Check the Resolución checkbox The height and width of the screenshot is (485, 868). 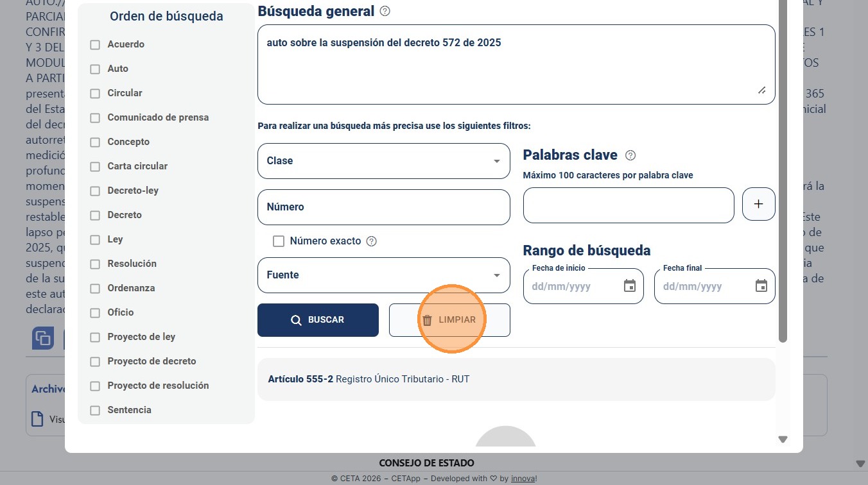point(95,264)
